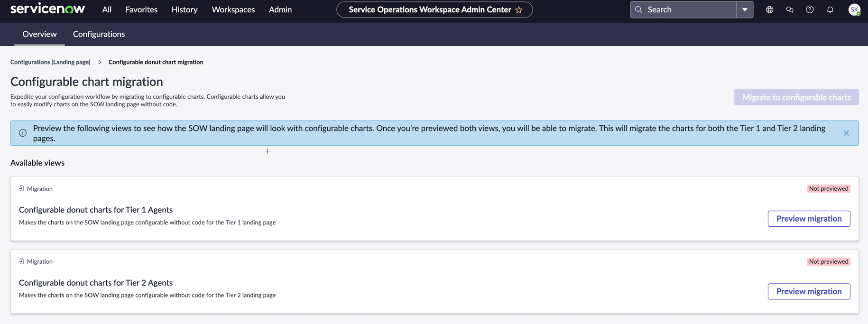Image resolution: width=868 pixels, height=324 pixels.
Task: Open the Admin menu
Action: pos(280,9)
